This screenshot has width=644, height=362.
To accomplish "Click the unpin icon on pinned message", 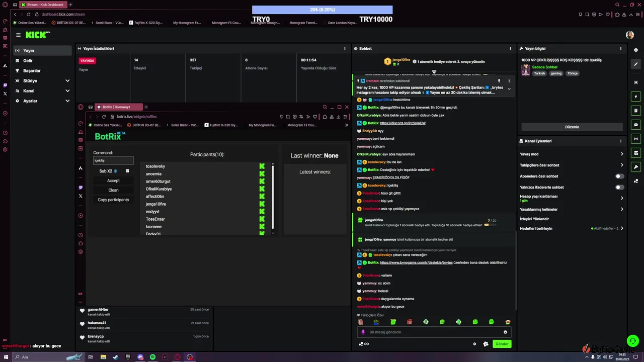I will 499,81.
